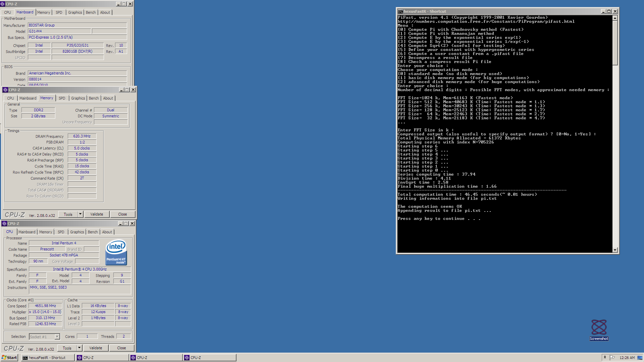Viewport: 644px width, 362px height.
Task: Click the Rated FSB 1240.53 MHz value
Action: (45, 324)
